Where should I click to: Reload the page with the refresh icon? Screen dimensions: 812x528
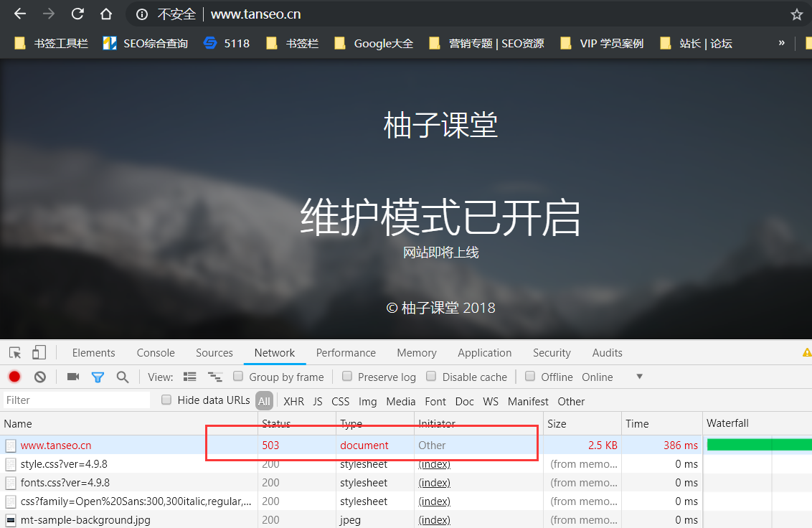click(77, 14)
